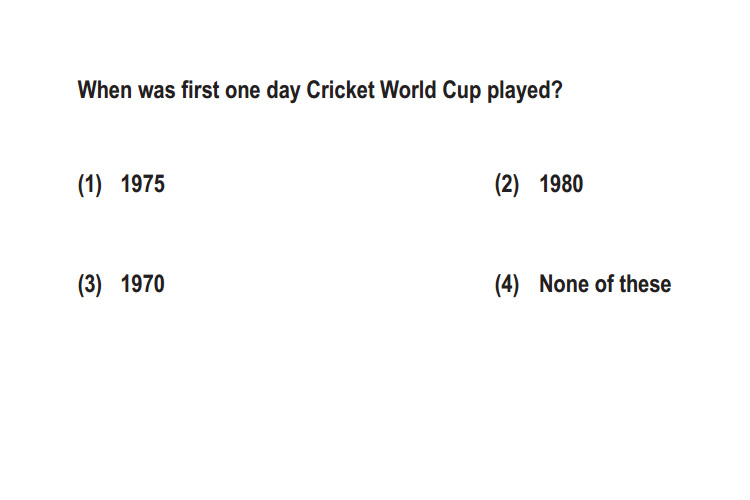Viewport: 750px width, 500px height.
Task: Choose the None of these answer
Action: coord(605,284)
